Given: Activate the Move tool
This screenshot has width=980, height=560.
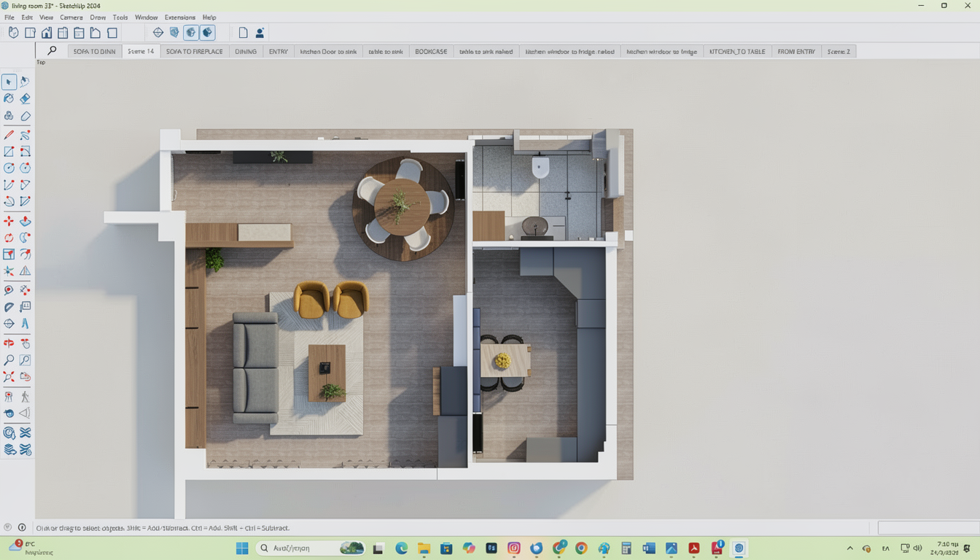Looking at the screenshot, I should pos(9,221).
